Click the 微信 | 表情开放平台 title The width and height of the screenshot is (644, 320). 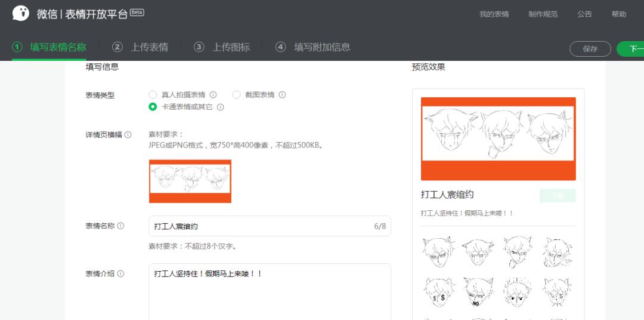tap(82, 14)
